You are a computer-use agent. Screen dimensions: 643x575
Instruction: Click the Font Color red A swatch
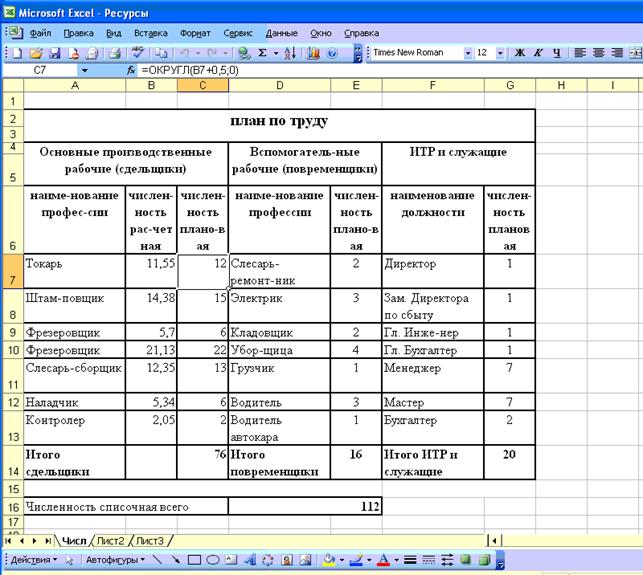pyautogui.click(x=383, y=559)
